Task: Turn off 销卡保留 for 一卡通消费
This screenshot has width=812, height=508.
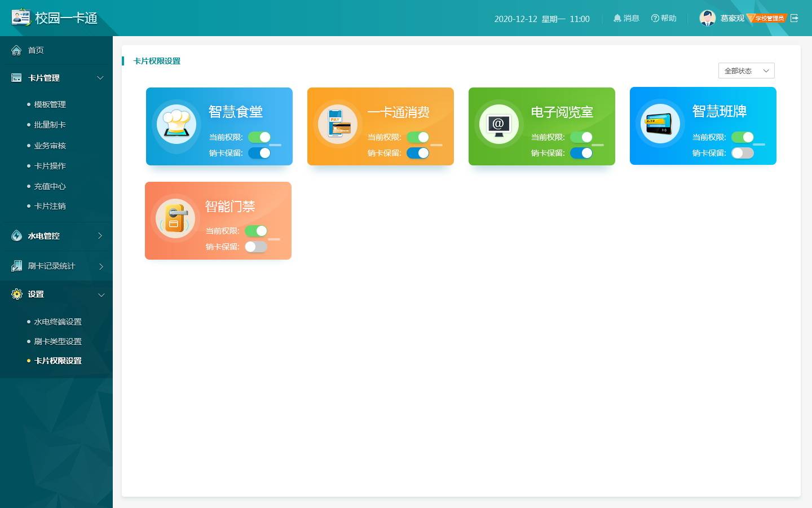Action: pyautogui.click(x=418, y=153)
